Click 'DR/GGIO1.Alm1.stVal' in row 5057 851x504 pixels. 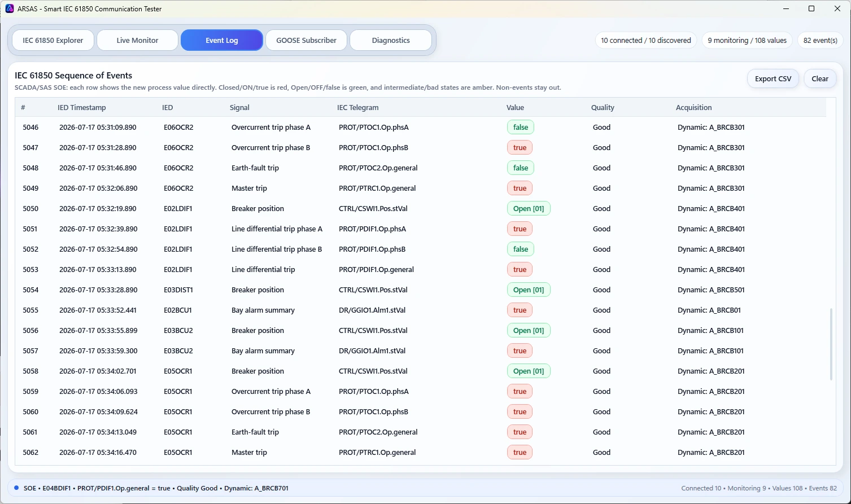[372, 350]
